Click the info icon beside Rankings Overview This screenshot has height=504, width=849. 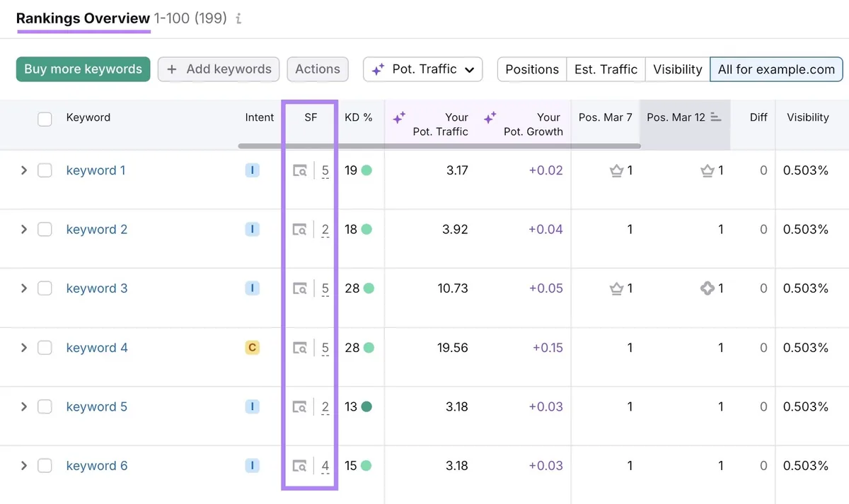click(x=238, y=19)
